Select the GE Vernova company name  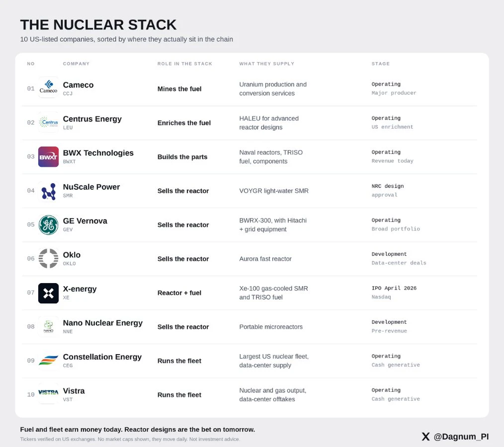pyautogui.click(x=85, y=221)
